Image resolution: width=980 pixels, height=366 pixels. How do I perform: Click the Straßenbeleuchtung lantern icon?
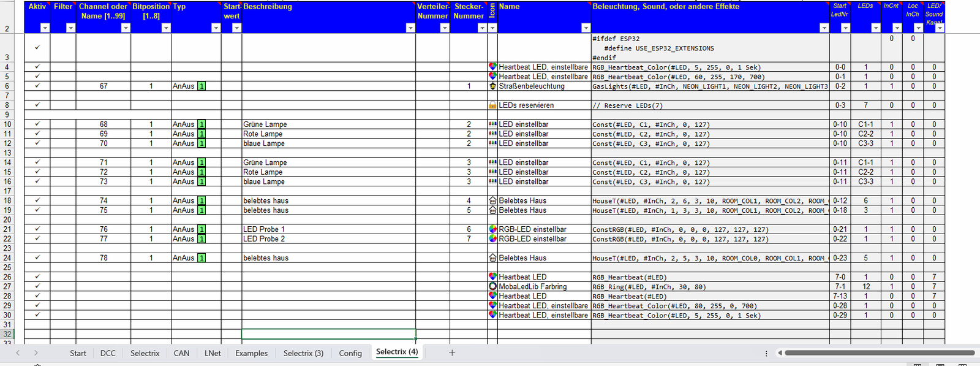[492, 86]
